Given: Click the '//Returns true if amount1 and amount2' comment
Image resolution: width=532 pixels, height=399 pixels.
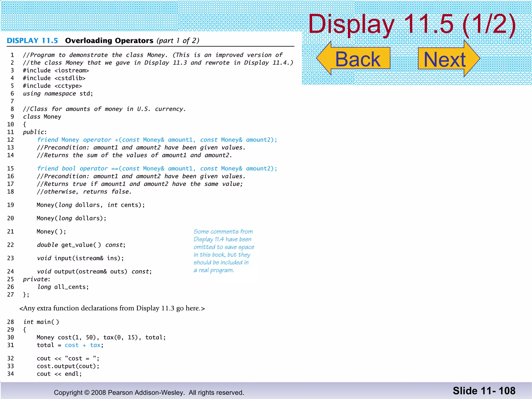Looking at the screenshot, I should pos(140,184).
